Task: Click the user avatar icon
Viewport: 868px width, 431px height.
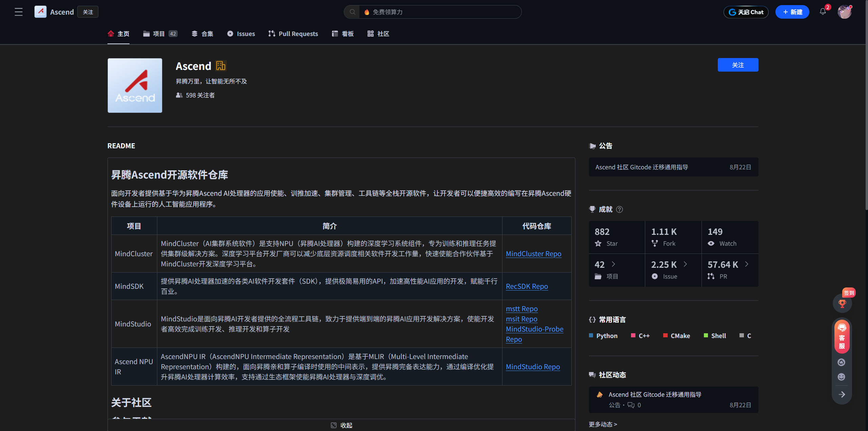Action: 844,12
